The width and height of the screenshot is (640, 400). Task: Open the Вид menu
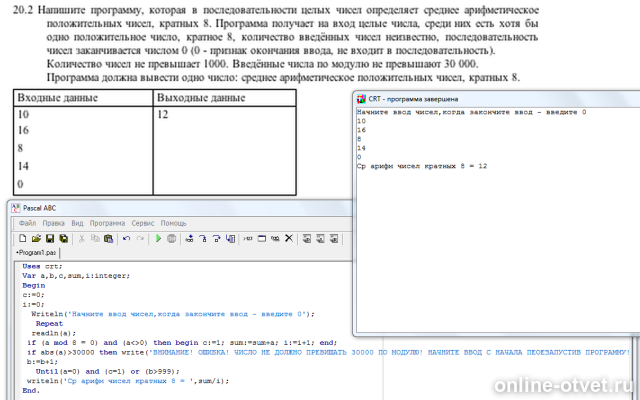77,223
